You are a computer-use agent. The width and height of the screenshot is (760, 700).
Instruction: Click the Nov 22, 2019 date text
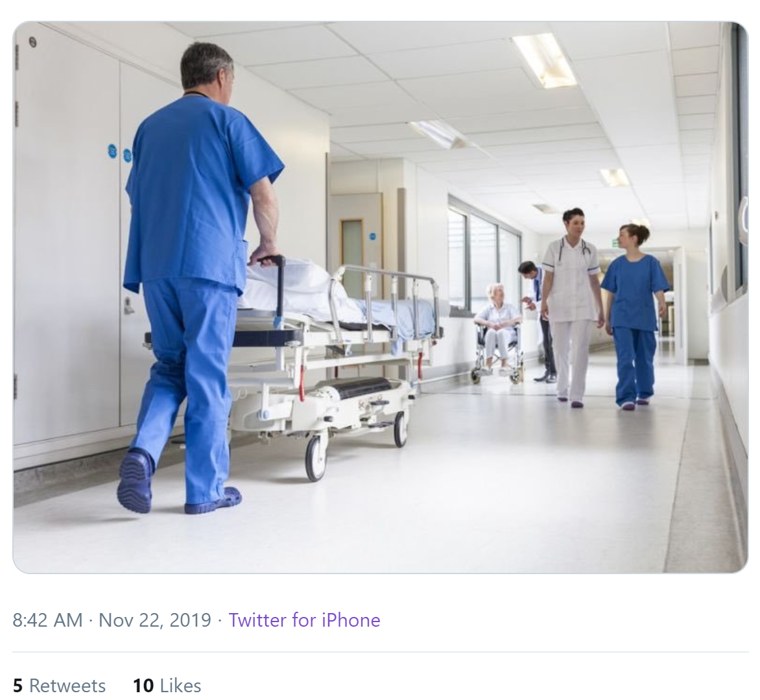tap(155, 620)
